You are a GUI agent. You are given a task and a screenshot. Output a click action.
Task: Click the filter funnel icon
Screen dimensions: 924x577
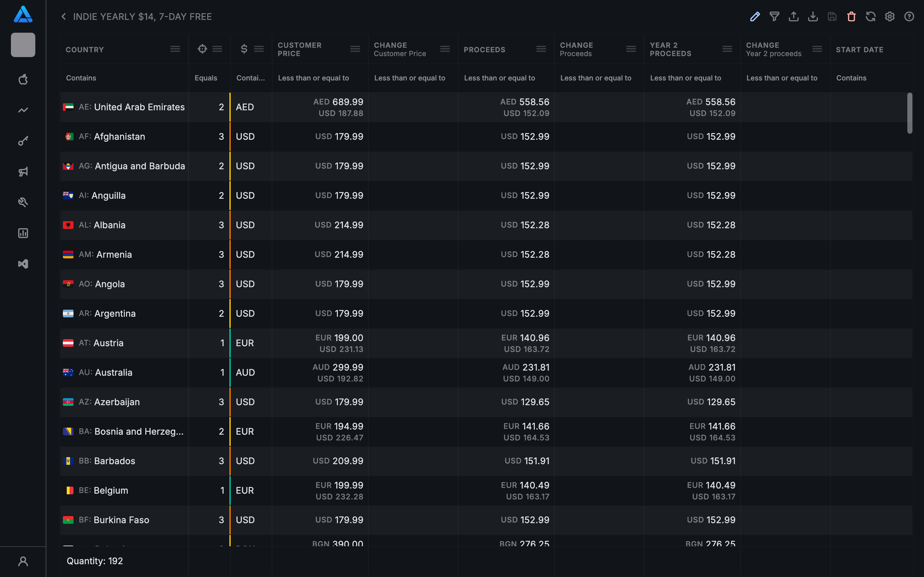[x=774, y=16]
